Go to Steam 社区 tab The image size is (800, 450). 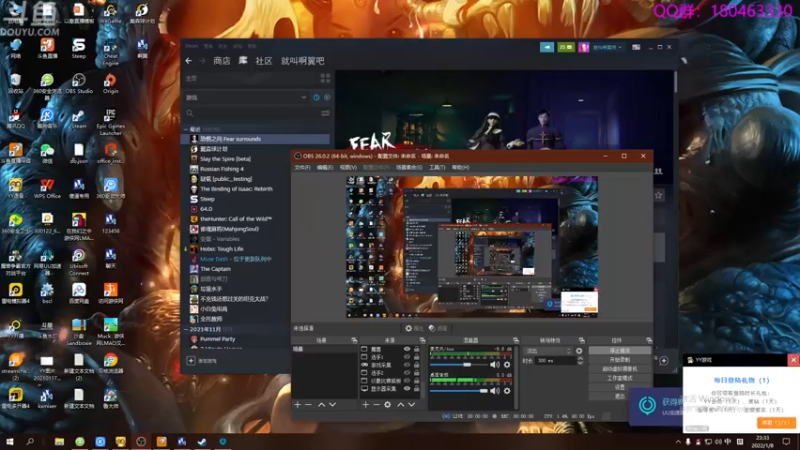pos(264,61)
